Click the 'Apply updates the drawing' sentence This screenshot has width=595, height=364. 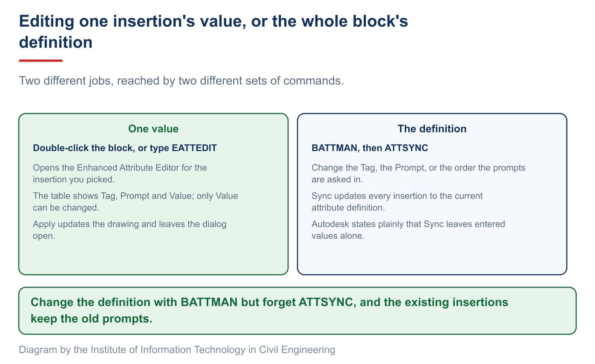pyautogui.click(x=130, y=230)
